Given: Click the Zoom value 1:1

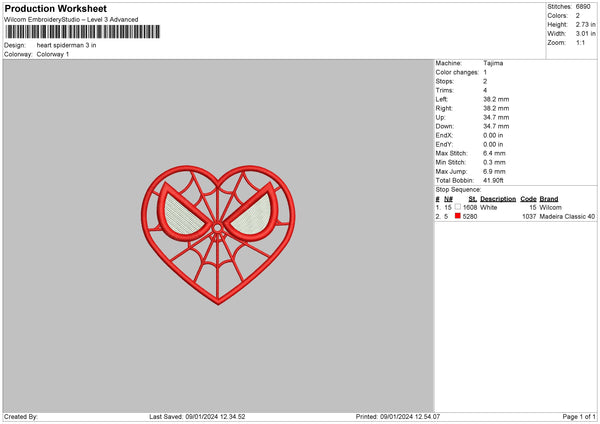Looking at the screenshot, I should coord(580,42).
